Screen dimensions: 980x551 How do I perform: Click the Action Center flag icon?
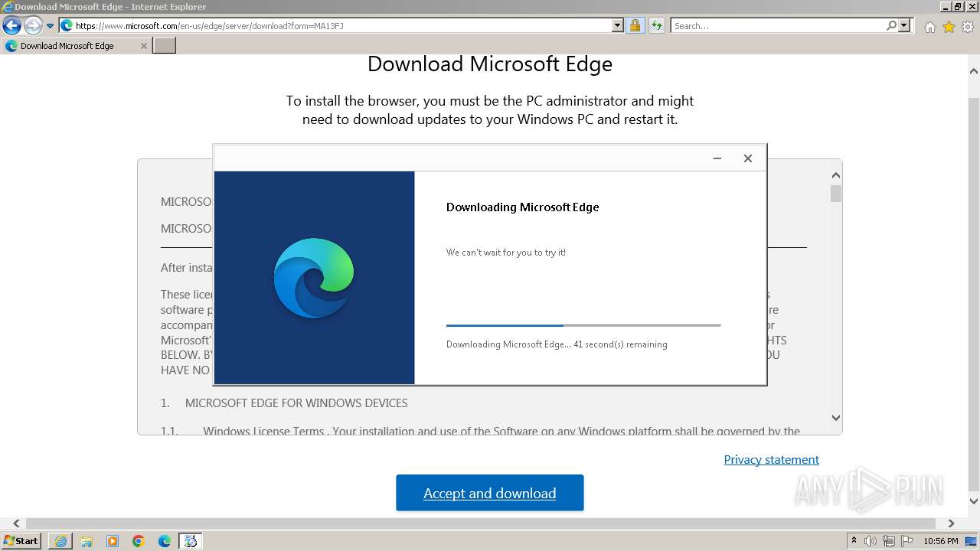click(906, 541)
